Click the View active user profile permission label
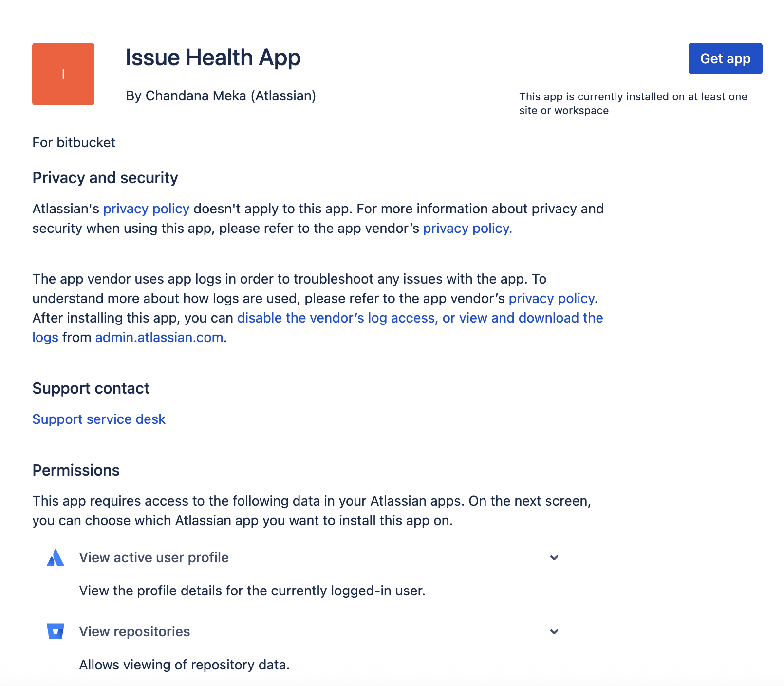784x686 pixels. pos(154,557)
